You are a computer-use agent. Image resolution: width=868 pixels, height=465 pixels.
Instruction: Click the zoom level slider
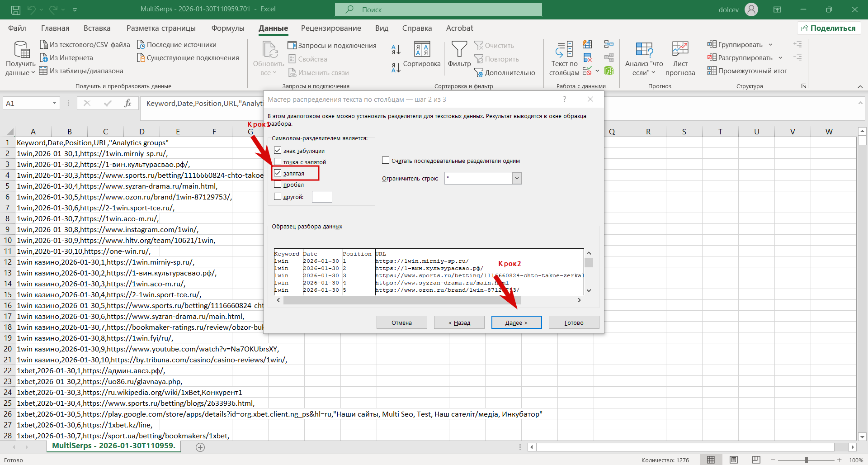806,460
